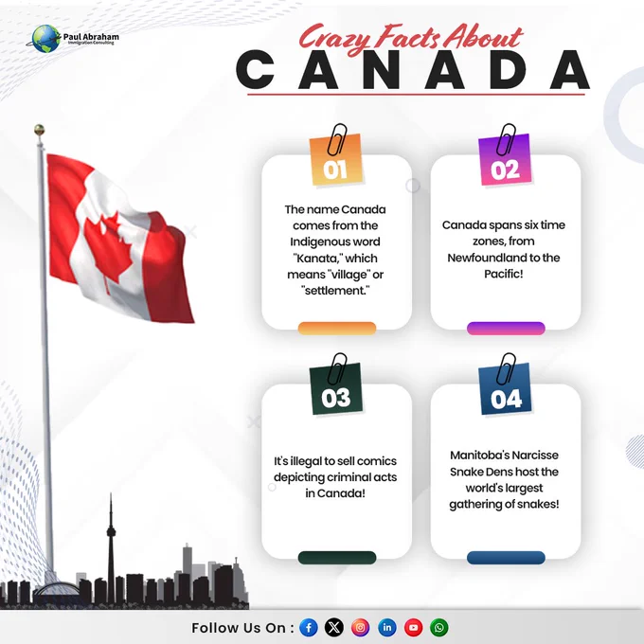The height and width of the screenshot is (644, 644).
Task: Click the 'Crazy Facts About' script heading
Action: click(x=411, y=38)
